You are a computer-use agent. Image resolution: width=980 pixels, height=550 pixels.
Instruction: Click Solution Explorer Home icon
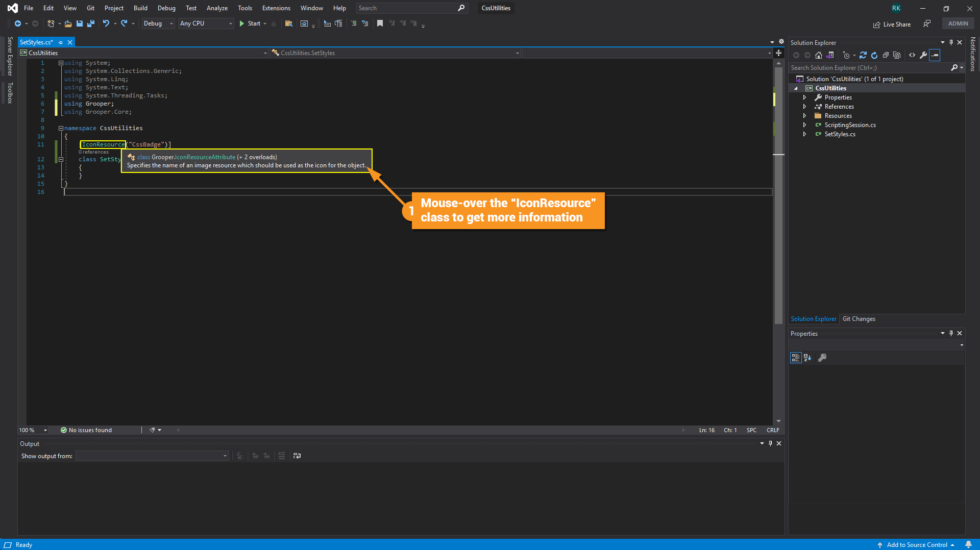click(819, 55)
